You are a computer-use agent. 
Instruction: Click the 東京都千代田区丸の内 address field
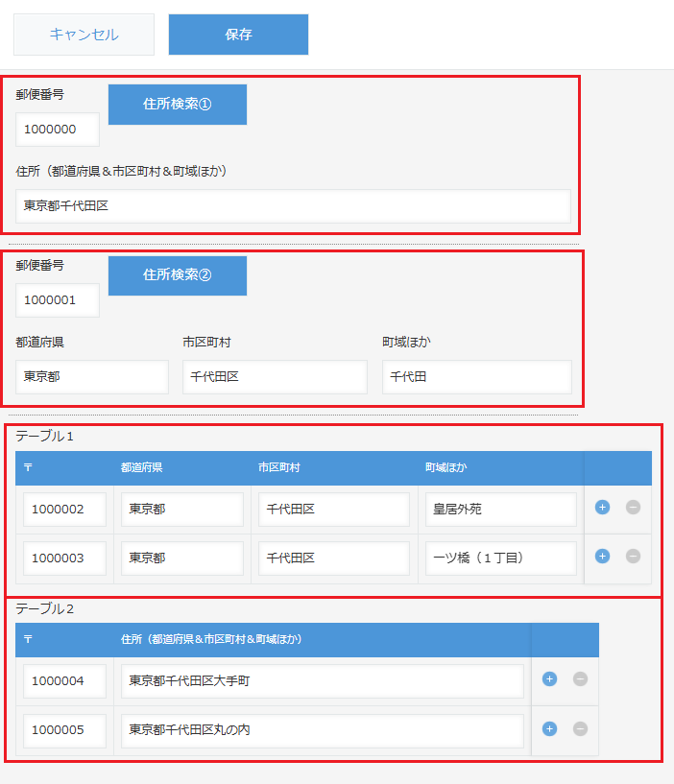(x=322, y=730)
